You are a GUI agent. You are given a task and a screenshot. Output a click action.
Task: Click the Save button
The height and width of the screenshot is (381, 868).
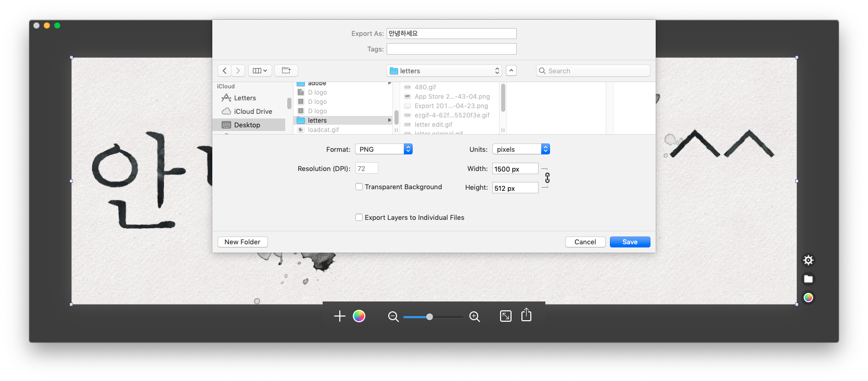[x=630, y=242]
